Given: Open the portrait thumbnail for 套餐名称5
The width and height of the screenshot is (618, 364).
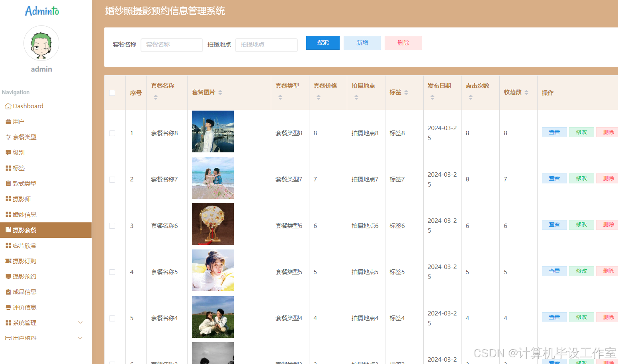Looking at the screenshot, I should (x=213, y=271).
